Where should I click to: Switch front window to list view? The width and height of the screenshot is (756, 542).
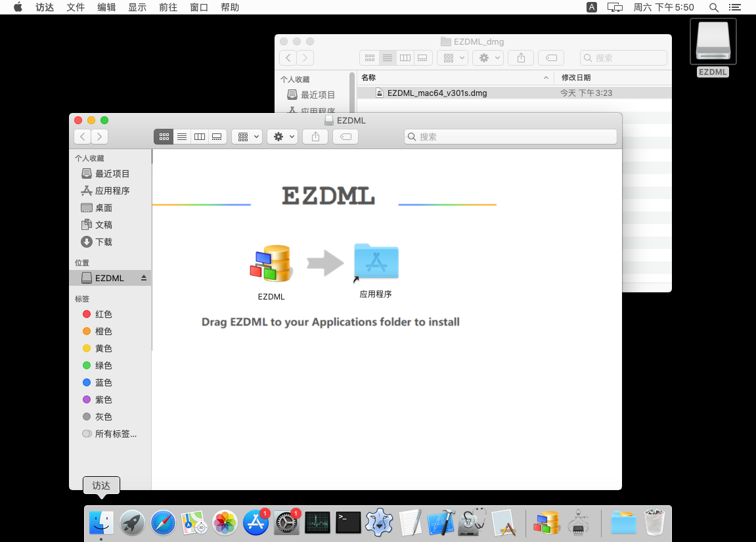pyautogui.click(x=182, y=137)
